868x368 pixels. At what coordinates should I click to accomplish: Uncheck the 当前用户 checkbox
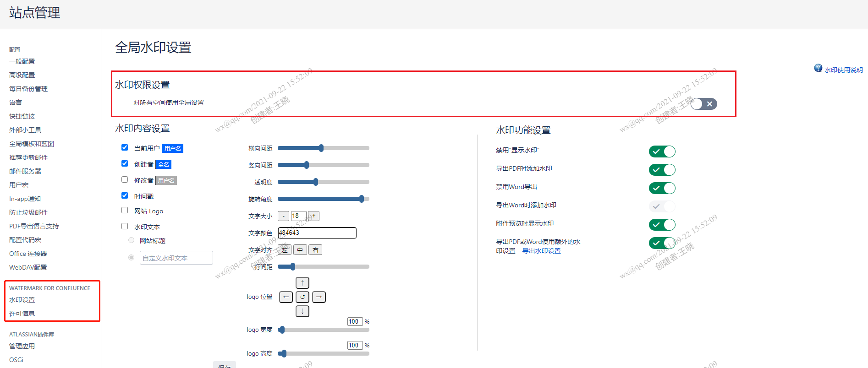point(125,147)
